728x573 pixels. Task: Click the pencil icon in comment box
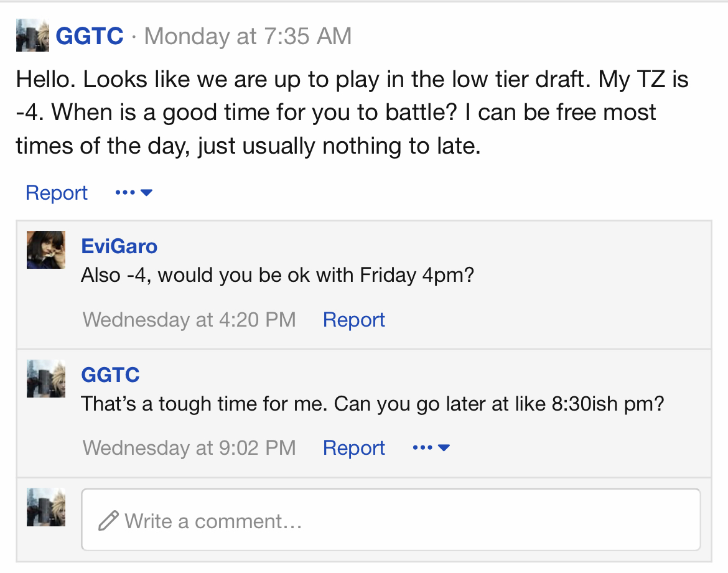point(109,521)
